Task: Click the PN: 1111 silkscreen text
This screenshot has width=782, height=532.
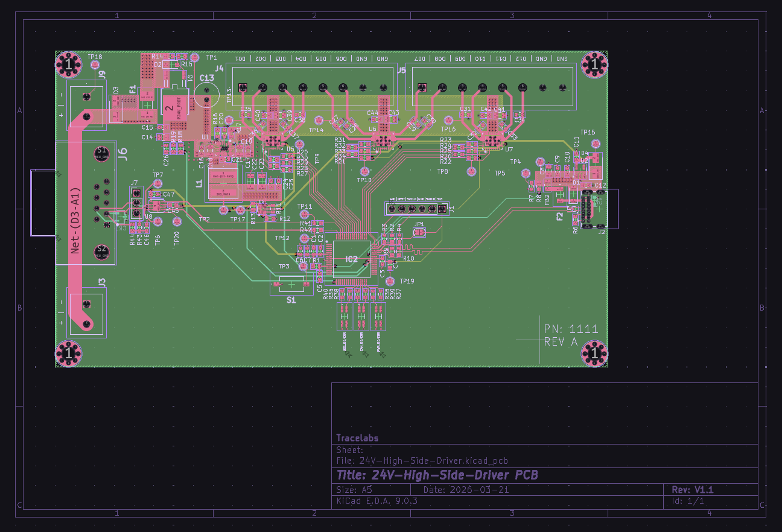Action: [570, 329]
